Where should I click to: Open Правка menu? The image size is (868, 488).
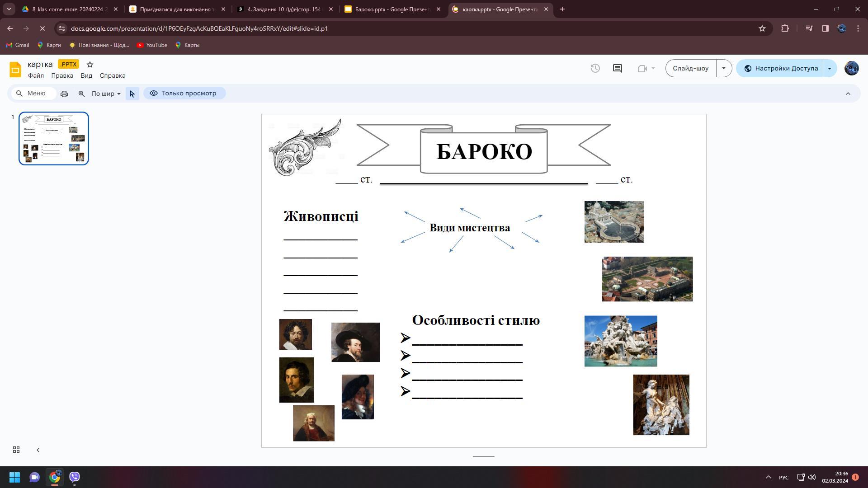point(62,76)
